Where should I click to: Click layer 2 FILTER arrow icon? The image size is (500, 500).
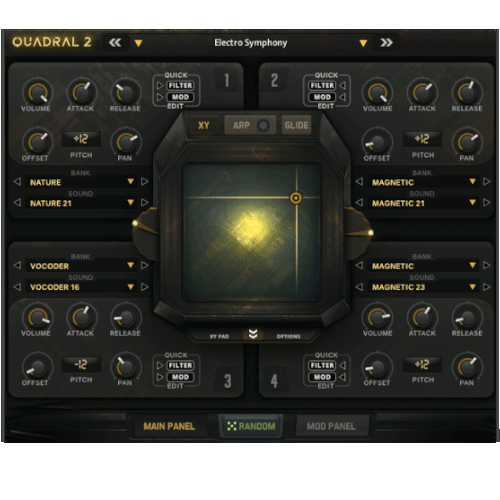[342, 85]
